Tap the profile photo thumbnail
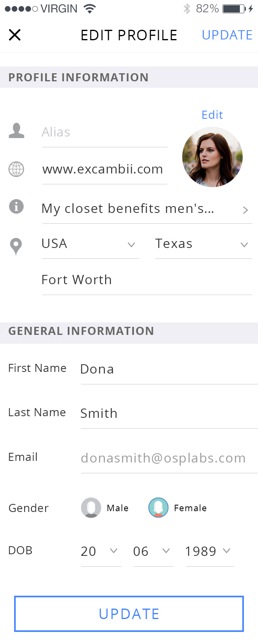Screen dimensions: 258x644 pos(212,157)
